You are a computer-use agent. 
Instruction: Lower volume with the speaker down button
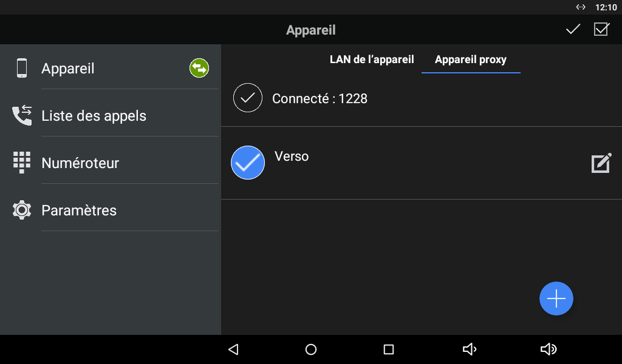click(x=470, y=349)
